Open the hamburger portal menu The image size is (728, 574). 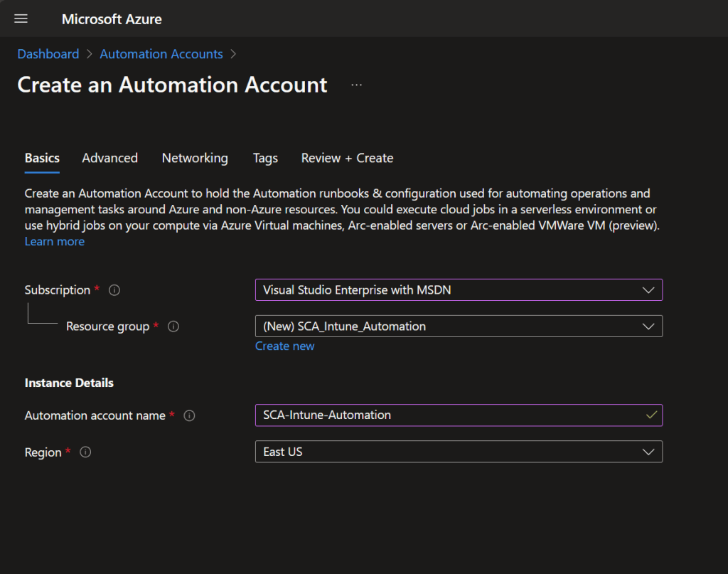click(x=21, y=19)
